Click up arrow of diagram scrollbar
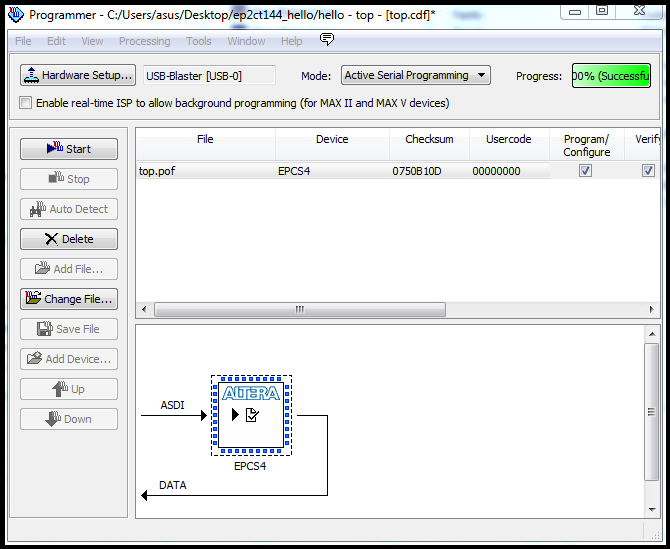Image resolution: width=670 pixels, height=549 pixels. click(x=652, y=334)
